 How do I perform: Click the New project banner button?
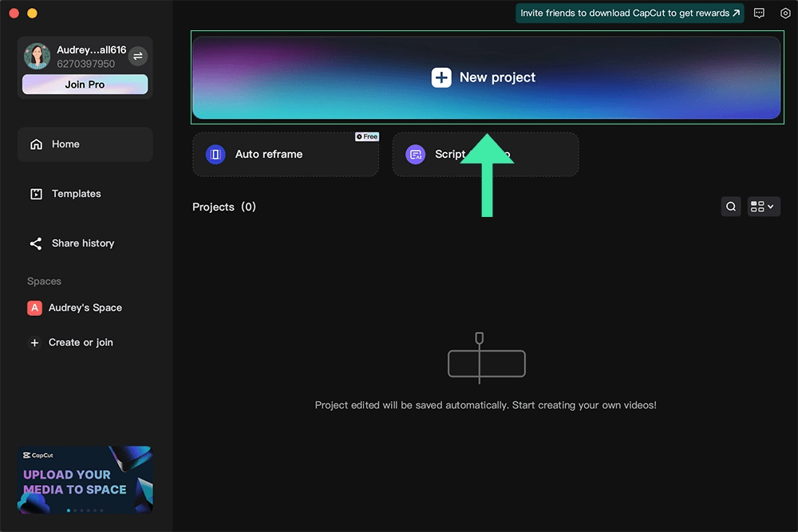pos(487,77)
